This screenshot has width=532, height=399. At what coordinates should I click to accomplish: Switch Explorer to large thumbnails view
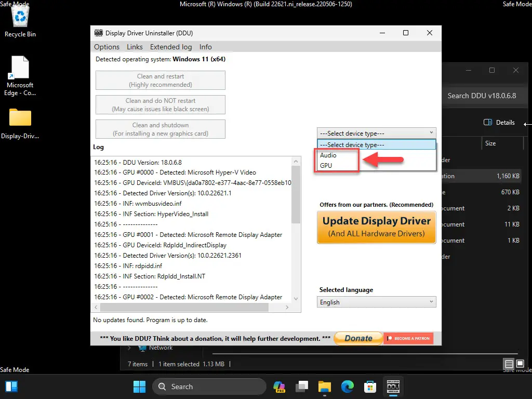pos(520,365)
